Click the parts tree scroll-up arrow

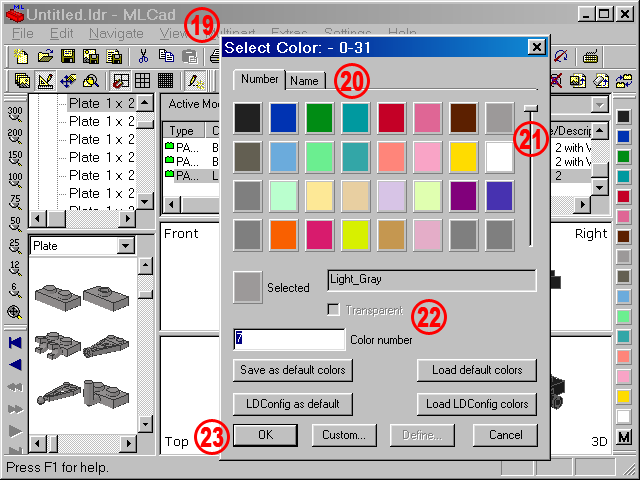click(x=144, y=103)
